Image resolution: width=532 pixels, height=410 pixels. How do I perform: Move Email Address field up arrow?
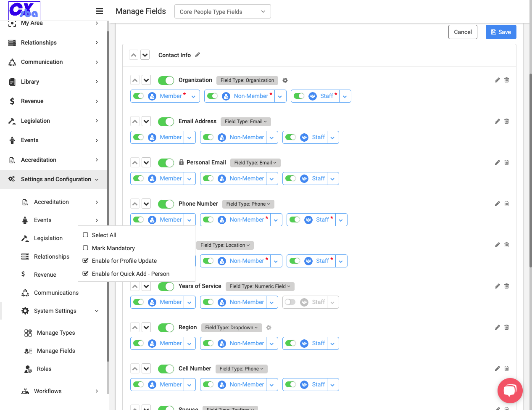135,121
